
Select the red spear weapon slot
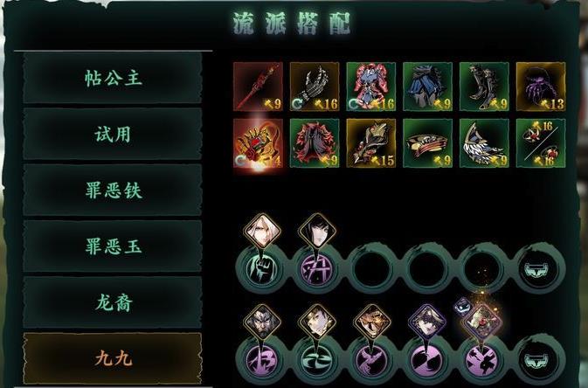(258, 87)
